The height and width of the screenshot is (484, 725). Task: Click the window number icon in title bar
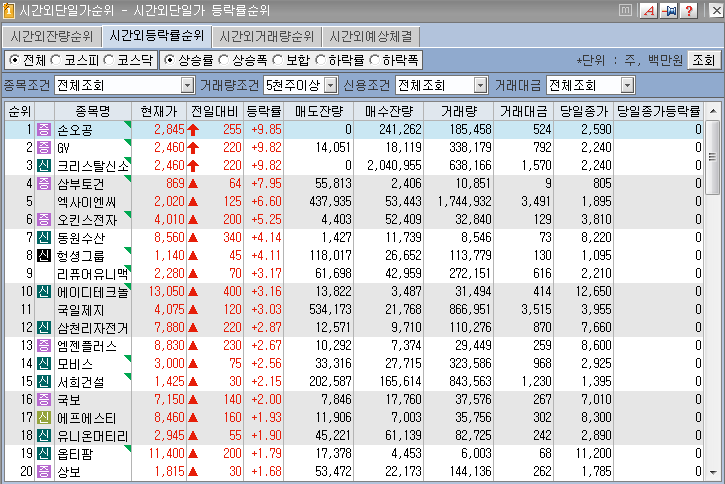click(8, 10)
